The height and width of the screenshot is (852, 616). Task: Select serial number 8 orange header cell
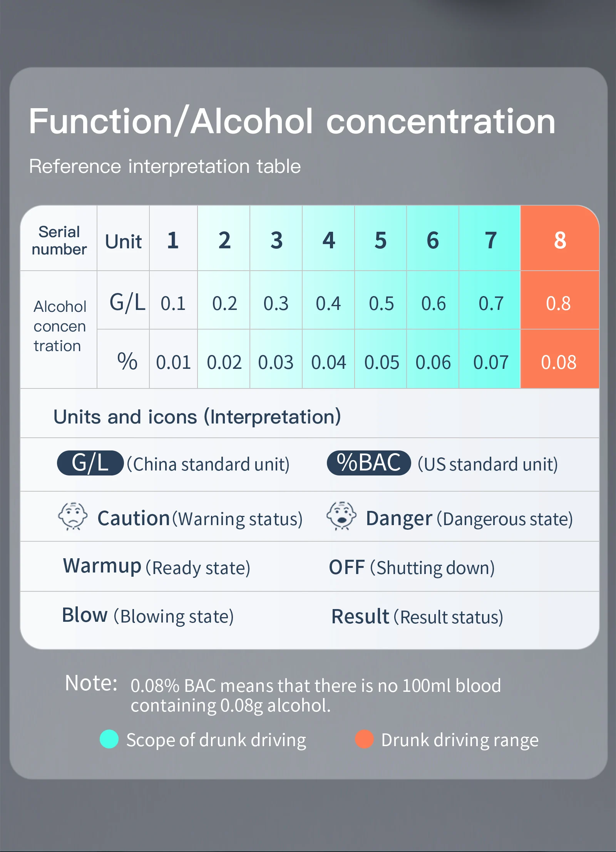pos(560,238)
